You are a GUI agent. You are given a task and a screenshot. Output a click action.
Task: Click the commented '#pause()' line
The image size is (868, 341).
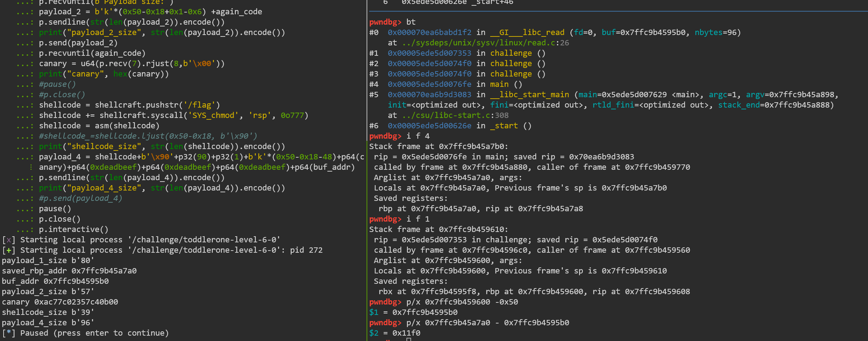click(x=57, y=84)
